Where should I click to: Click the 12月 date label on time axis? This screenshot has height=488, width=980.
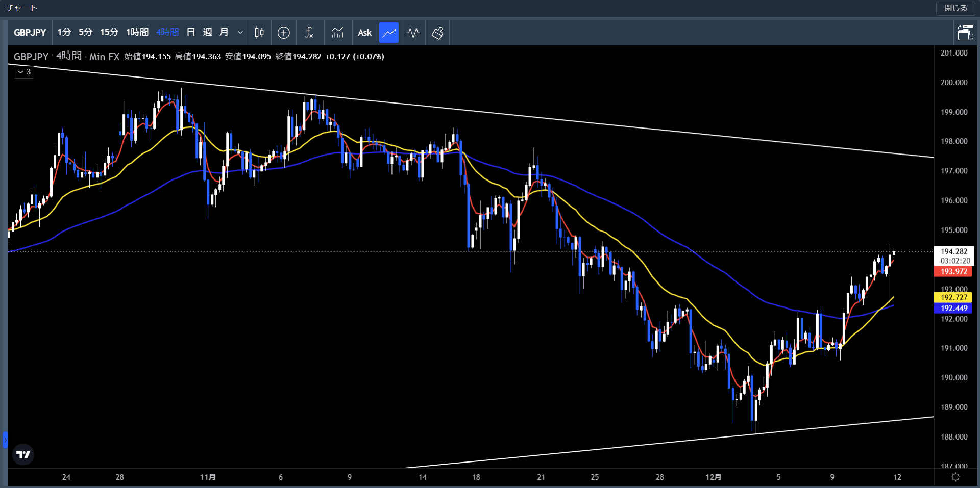point(713,477)
